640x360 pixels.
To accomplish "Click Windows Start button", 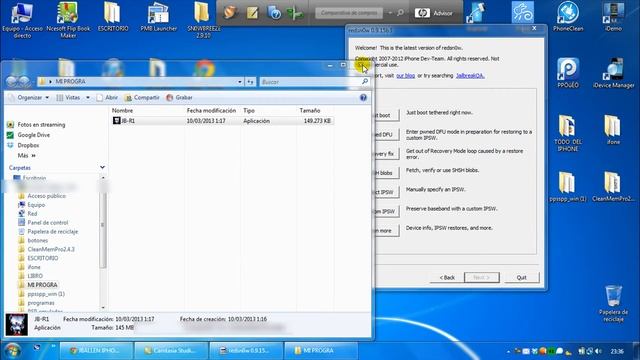I will click(x=12, y=351).
